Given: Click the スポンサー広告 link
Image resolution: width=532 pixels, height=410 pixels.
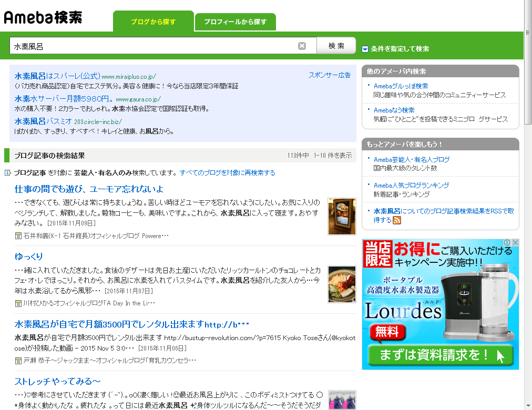Looking at the screenshot, I should point(330,75).
